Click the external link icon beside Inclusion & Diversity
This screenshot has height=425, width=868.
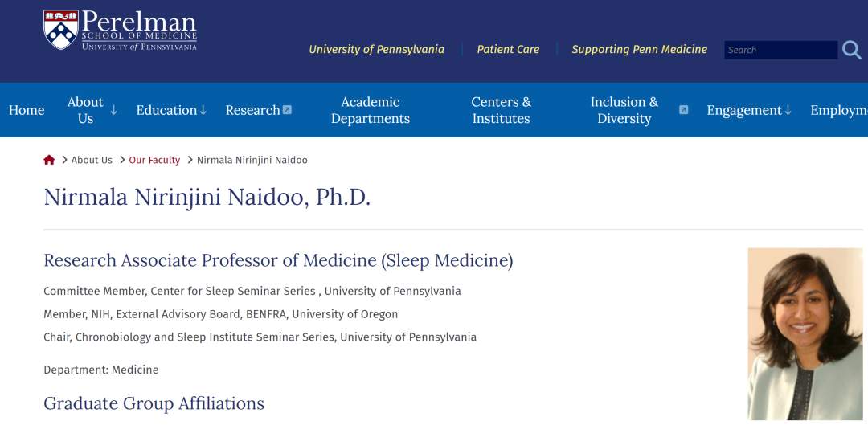(x=683, y=110)
